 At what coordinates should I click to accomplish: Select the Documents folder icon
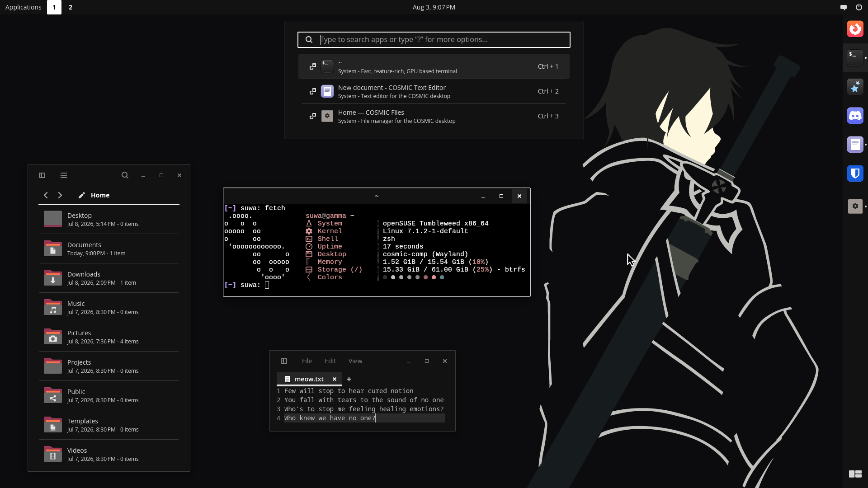click(53, 249)
